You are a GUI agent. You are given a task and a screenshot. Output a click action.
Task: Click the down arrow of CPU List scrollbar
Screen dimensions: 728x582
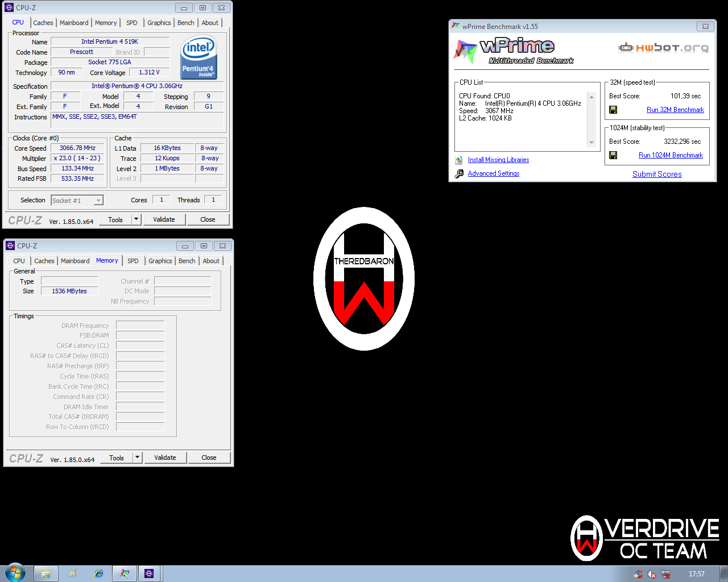pos(591,143)
